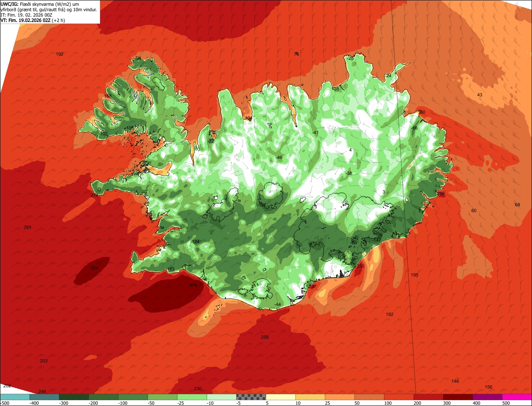Click the map value 261 in the western ocean
This screenshot has height=406, width=532.
(27, 227)
